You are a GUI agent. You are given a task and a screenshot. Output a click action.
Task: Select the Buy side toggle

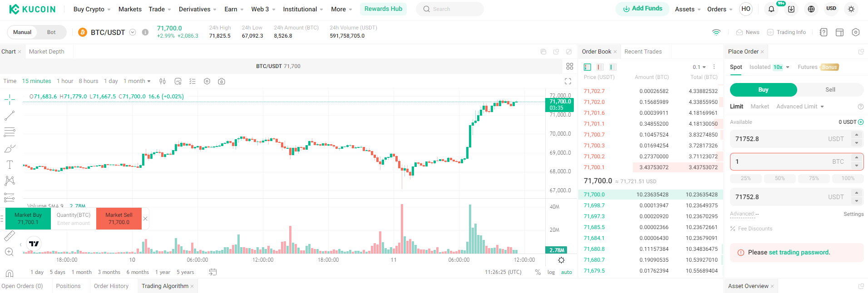click(x=763, y=90)
